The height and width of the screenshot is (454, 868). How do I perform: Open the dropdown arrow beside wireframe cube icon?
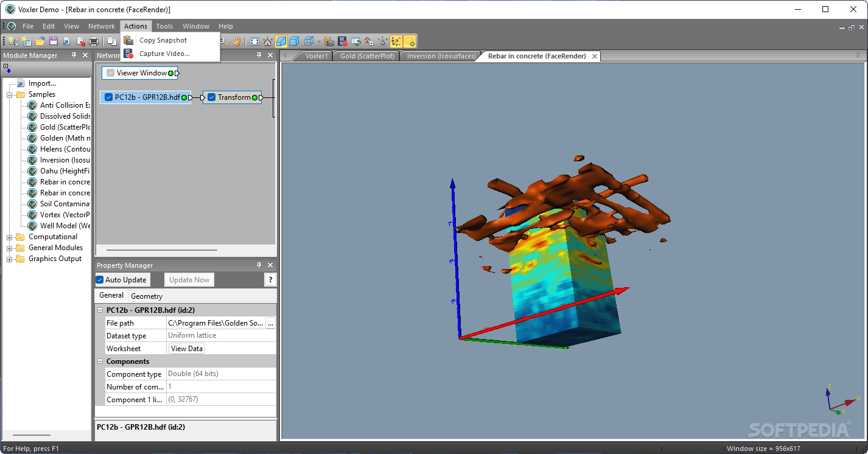point(318,41)
